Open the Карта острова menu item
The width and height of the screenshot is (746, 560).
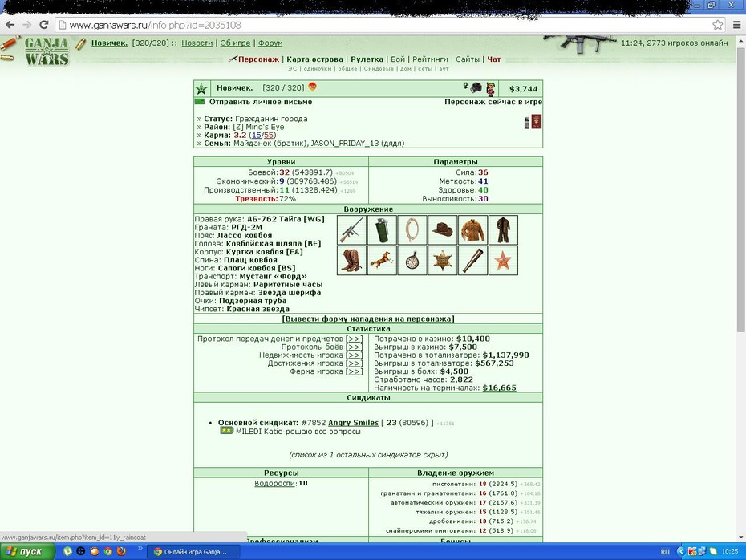click(x=315, y=59)
